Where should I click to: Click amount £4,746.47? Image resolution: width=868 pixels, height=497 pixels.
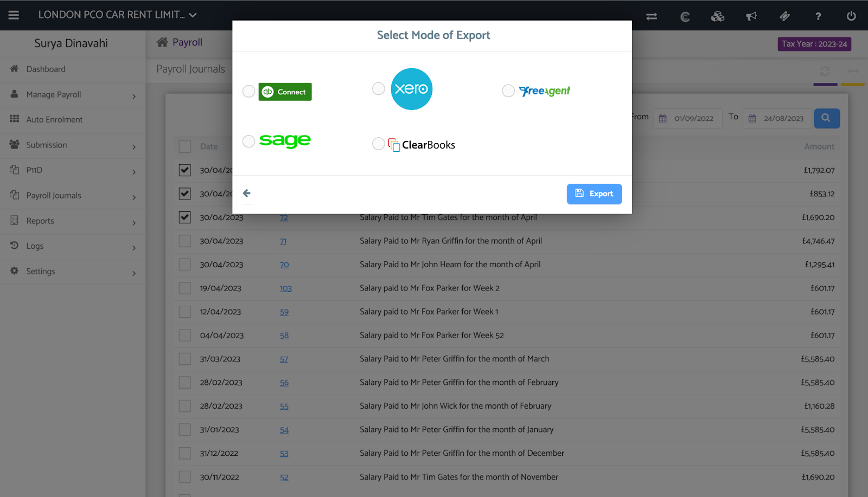[818, 241]
